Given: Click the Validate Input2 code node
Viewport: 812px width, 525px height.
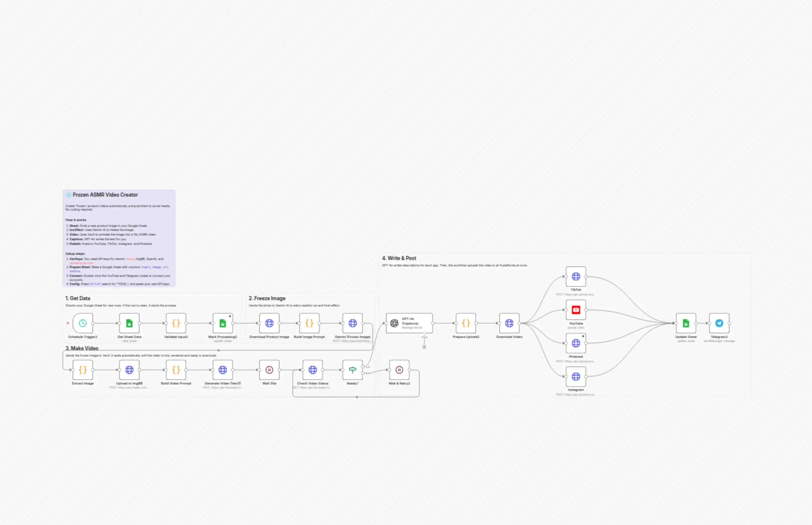Looking at the screenshot, I should click(176, 323).
